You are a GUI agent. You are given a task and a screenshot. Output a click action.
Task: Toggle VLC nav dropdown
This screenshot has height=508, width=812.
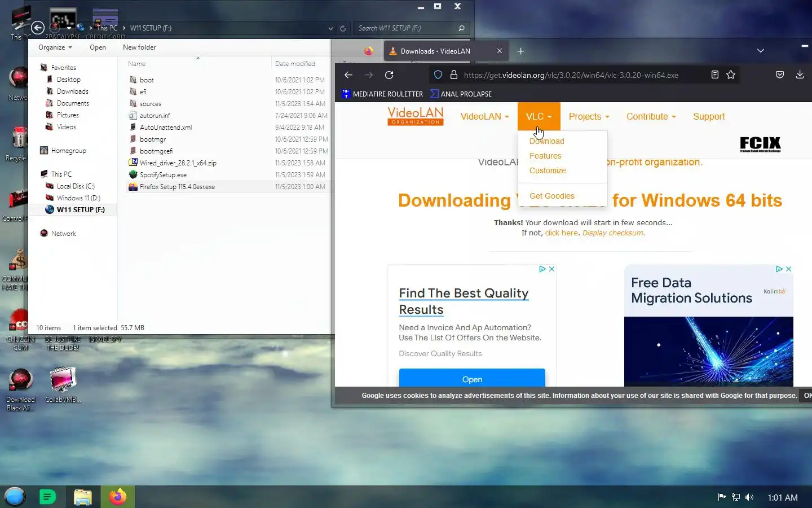pos(539,116)
